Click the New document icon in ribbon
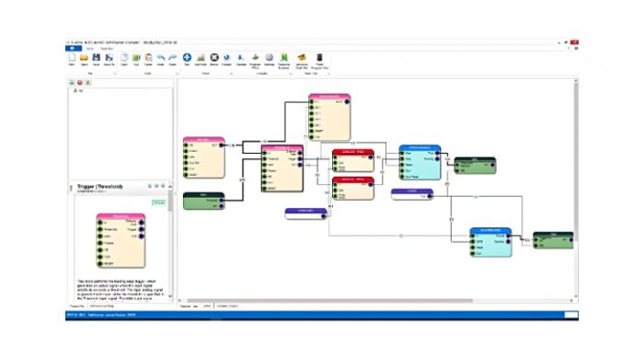This screenshot has width=644, height=359. tap(72, 57)
